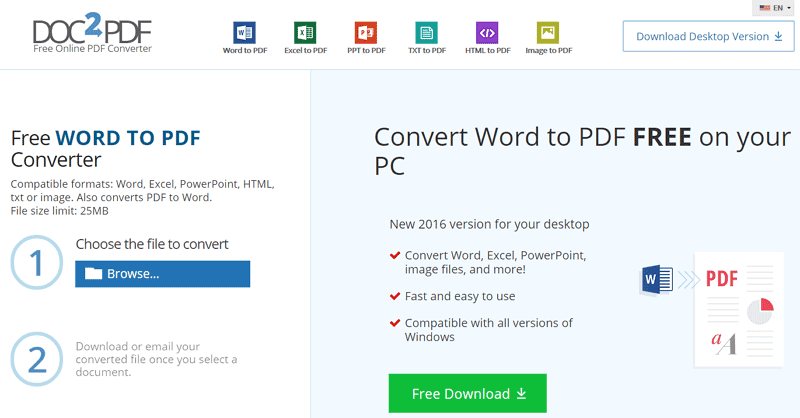The width and height of the screenshot is (800, 418).
Task: Click 'Compatible with all versions of Windows' bullet
Action: [x=488, y=330]
